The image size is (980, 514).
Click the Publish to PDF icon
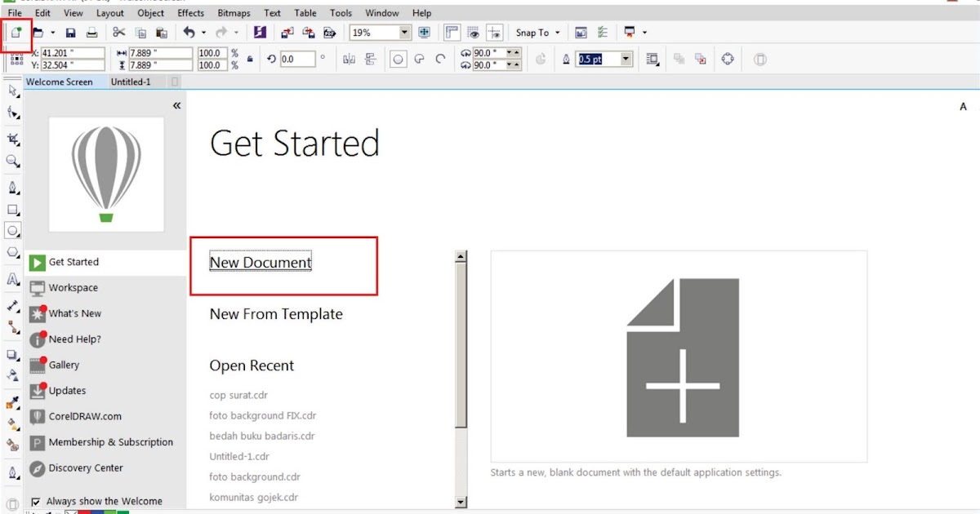pos(329,33)
